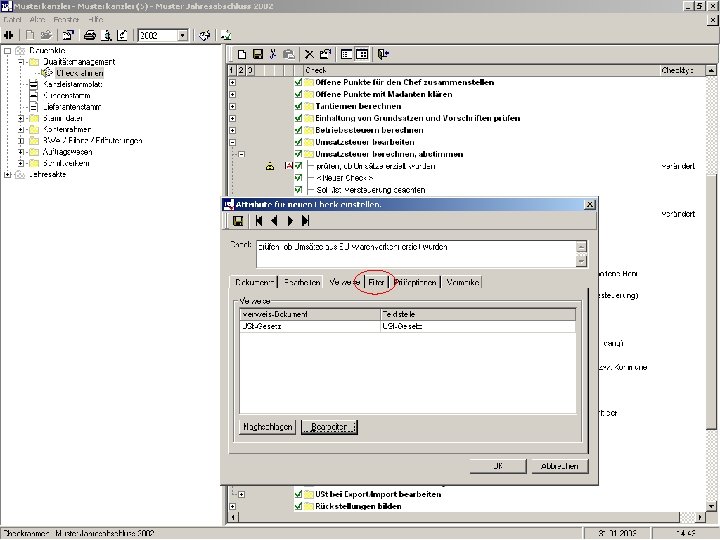Screen dimensions: 720x540
Task: Click the printer icon in main toolbar
Action: [90, 35]
